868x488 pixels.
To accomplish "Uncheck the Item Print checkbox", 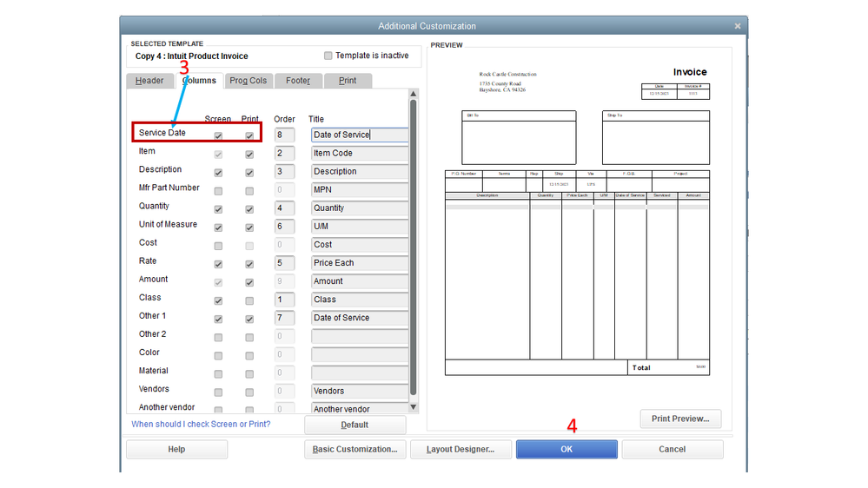I will 249,155.
